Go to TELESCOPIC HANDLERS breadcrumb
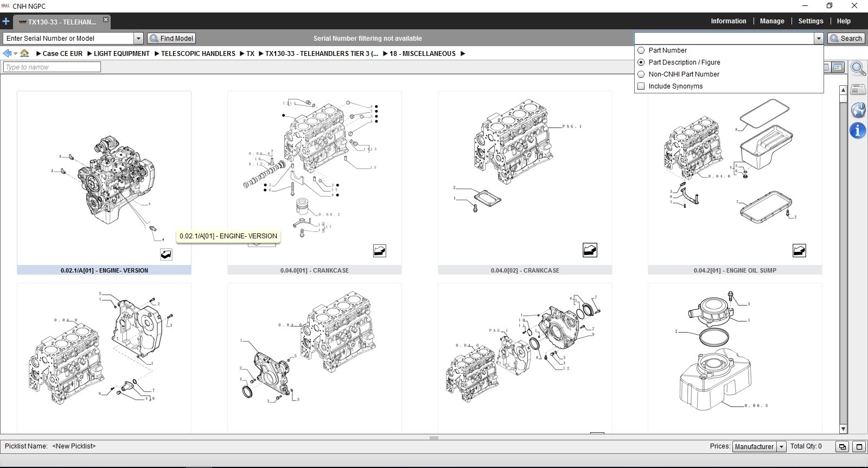Image resolution: width=868 pixels, height=468 pixels. pos(198,54)
